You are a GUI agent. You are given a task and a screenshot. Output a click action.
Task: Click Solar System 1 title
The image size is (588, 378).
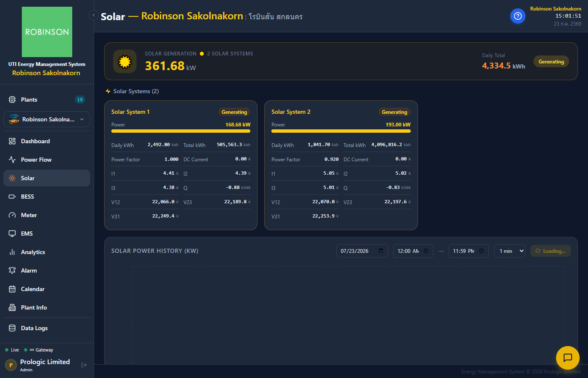(x=130, y=112)
